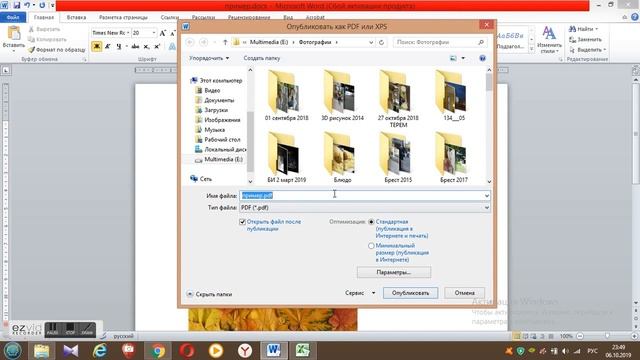640x360 pixels.
Task: Open the dialog help icon
Action: 482,58
